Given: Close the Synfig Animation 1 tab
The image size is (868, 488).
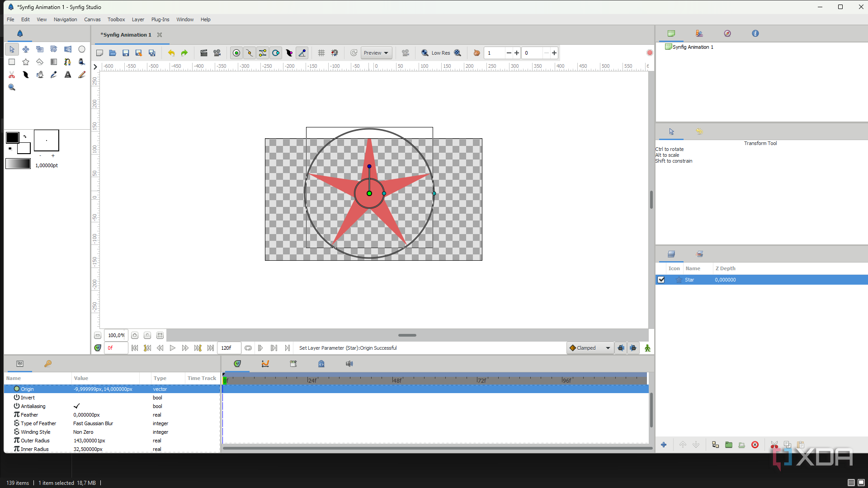Looking at the screenshot, I should pos(160,35).
